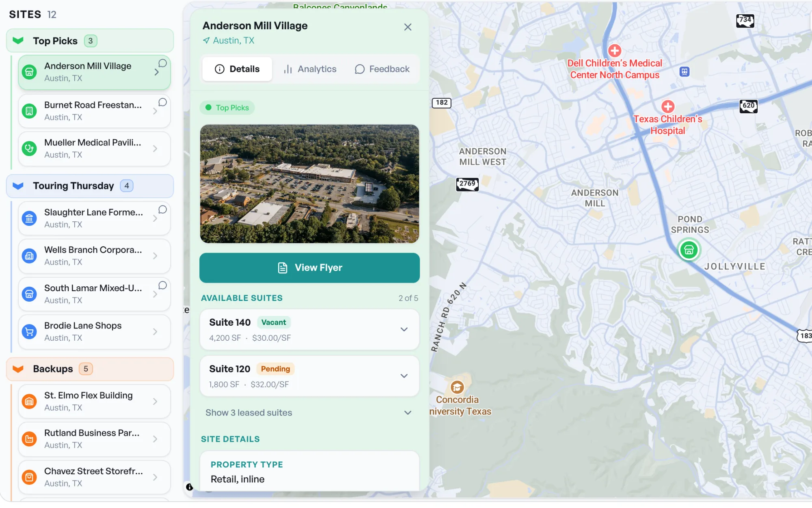Click green site marker on map

[689, 250]
